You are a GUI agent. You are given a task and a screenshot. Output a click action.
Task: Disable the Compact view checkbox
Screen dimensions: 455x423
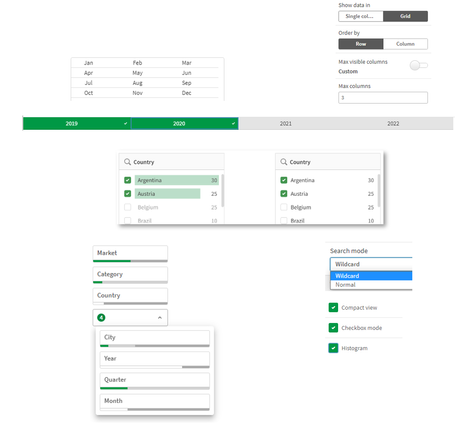click(x=333, y=307)
